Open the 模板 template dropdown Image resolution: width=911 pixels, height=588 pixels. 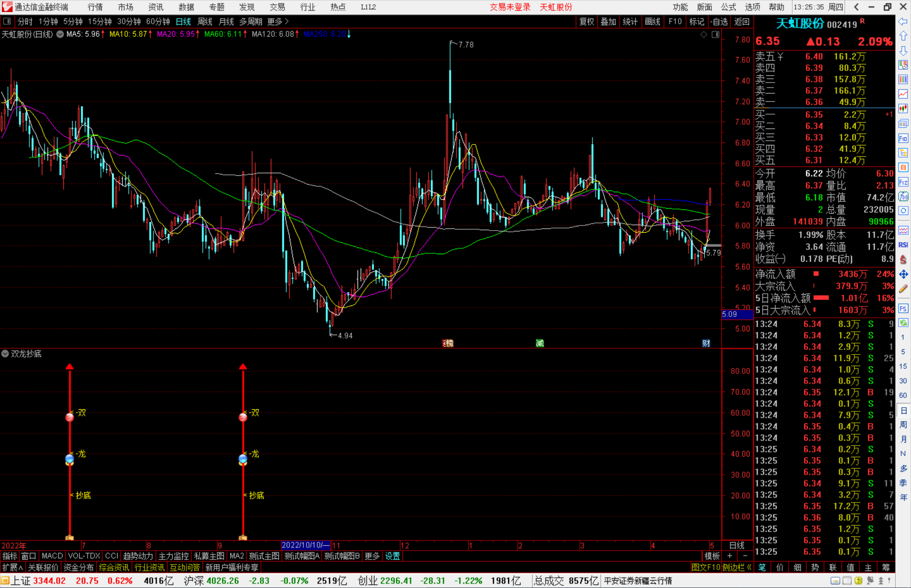712,556
